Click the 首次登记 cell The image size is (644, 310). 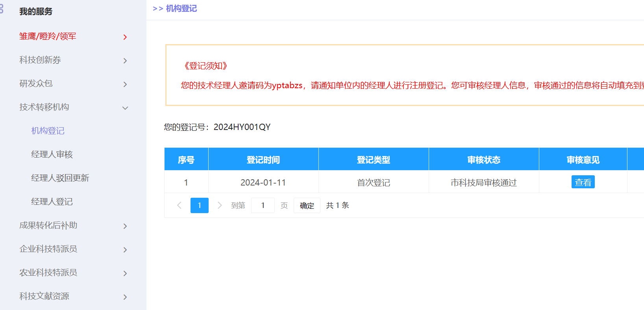click(x=374, y=182)
